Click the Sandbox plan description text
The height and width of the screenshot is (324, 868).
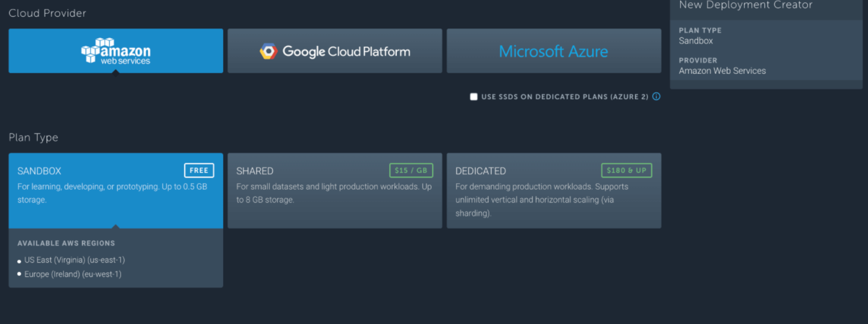pyautogui.click(x=112, y=193)
